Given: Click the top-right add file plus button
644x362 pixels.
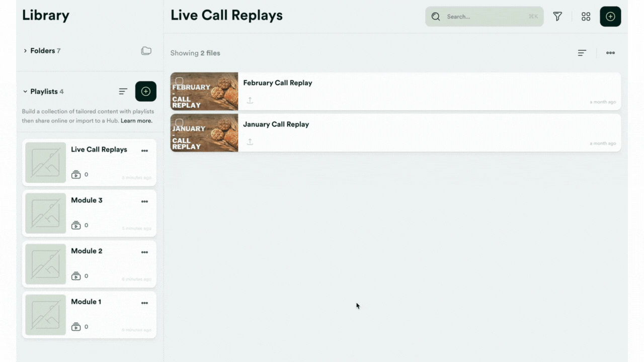Looking at the screenshot, I should [610, 17].
